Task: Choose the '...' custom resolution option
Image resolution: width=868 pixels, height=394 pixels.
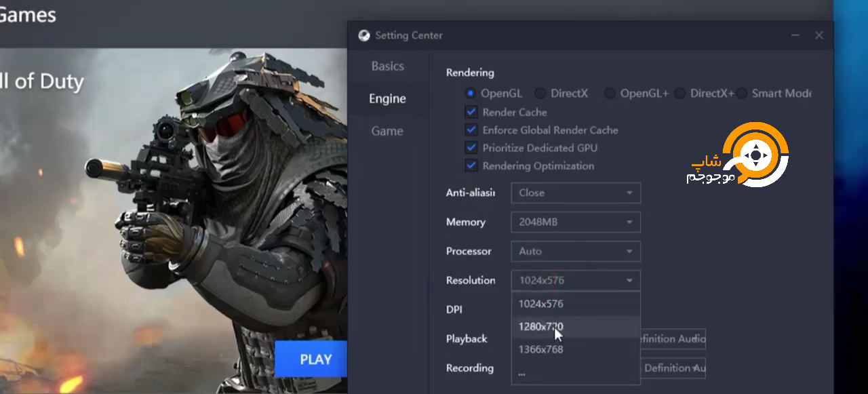Action: (x=576, y=372)
